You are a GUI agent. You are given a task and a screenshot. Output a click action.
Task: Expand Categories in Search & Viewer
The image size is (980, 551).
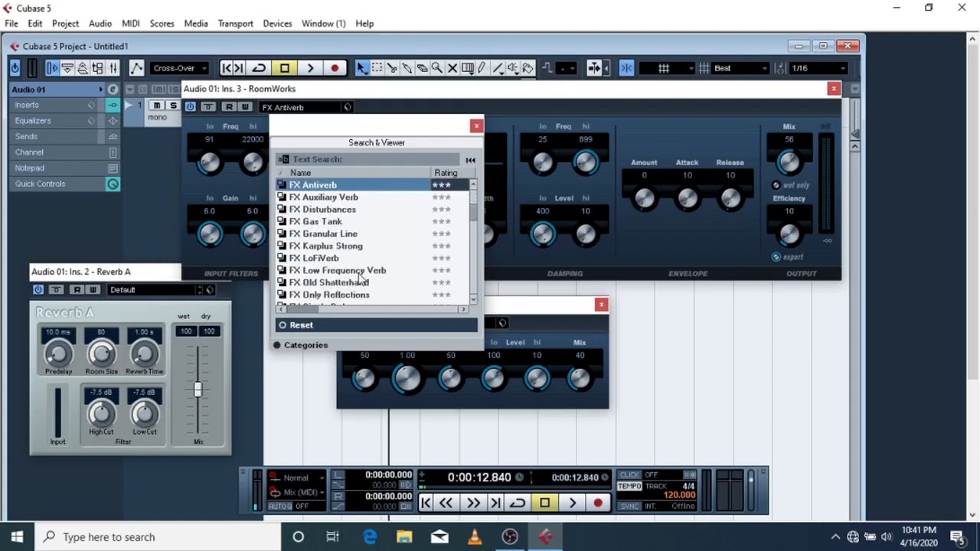pyautogui.click(x=300, y=345)
